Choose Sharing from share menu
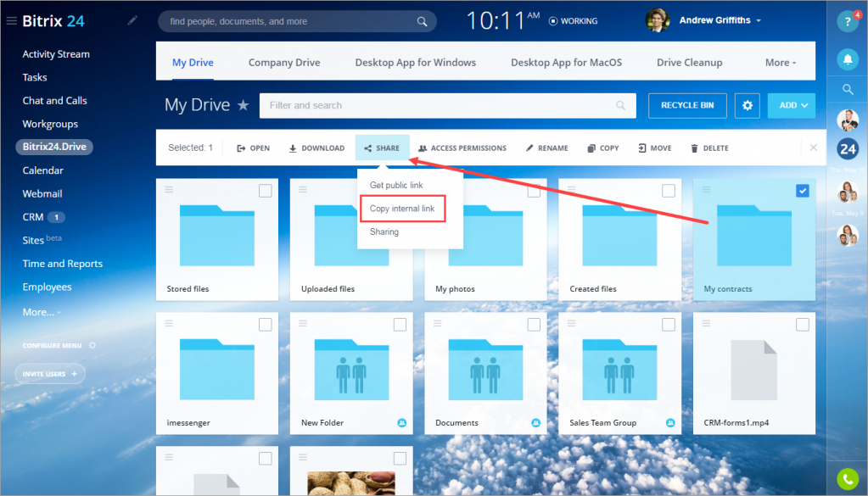Image resolution: width=868 pixels, height=496 pixels. 384,231
